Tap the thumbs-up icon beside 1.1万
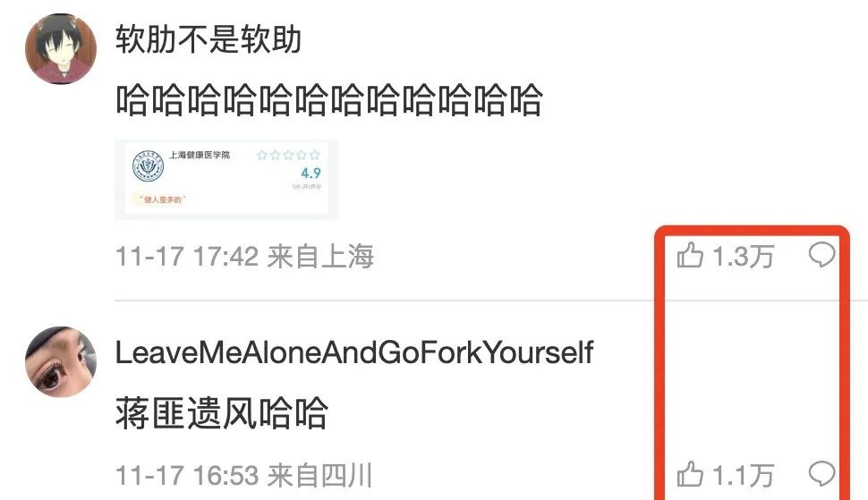Image resolution: width=868 pixels, height=500 pixels. coord(690,475)
